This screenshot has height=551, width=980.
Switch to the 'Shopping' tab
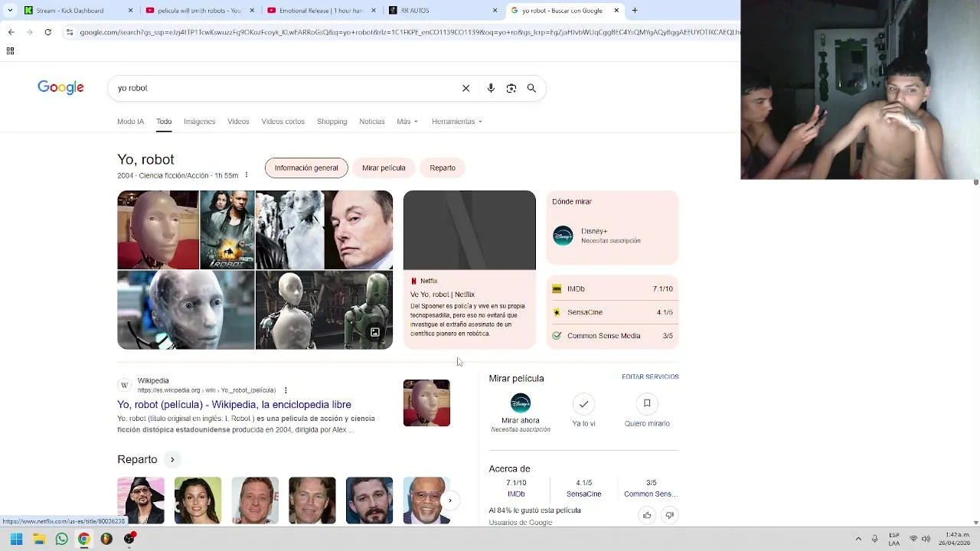point(332,122)
